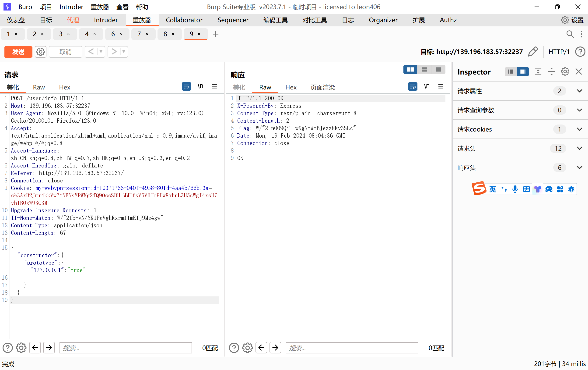Click the 取消 cancel button

pyautogui.click(x=65, y=52)
